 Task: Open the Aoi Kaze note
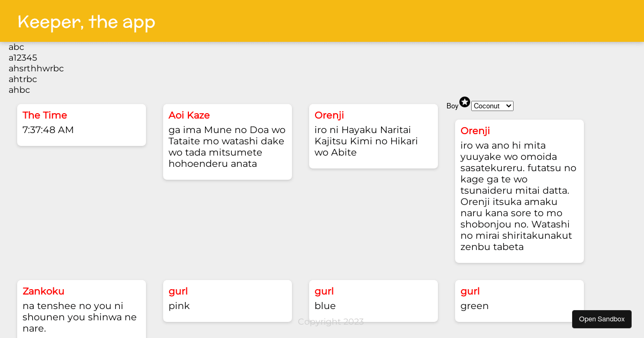coord(228,142)
